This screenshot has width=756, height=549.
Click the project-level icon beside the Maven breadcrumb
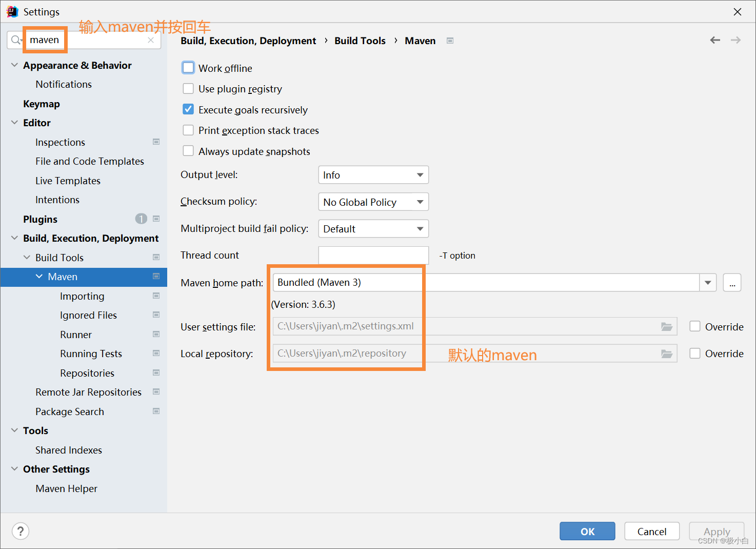[x=450, y=41]
